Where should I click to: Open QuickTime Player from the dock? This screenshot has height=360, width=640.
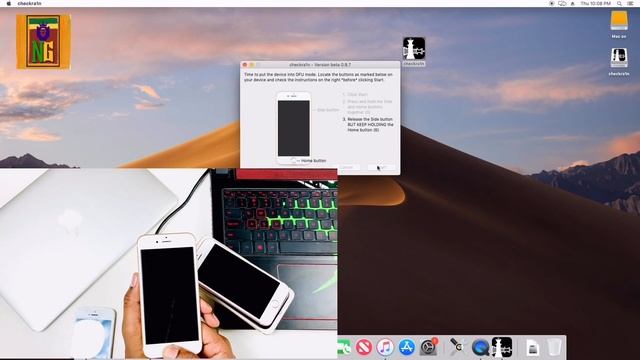480,347
